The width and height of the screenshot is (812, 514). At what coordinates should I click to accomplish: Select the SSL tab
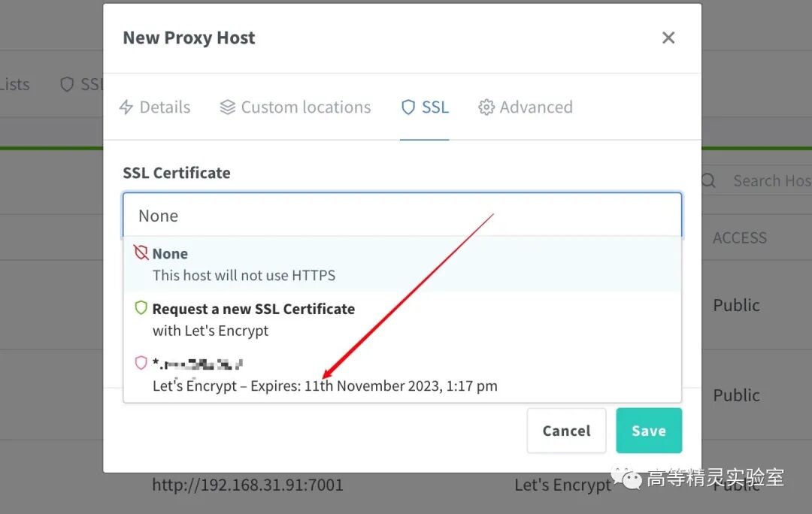425,107
